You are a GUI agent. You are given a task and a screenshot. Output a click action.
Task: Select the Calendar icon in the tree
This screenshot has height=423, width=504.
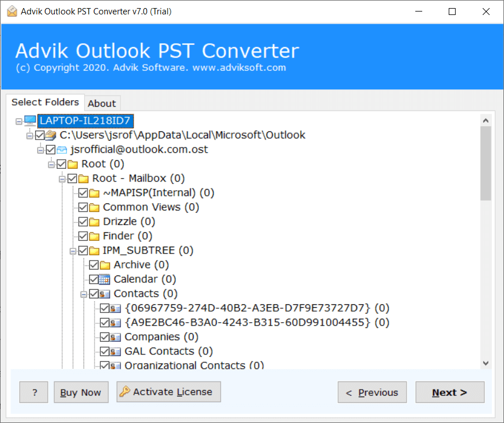[105, 279]
